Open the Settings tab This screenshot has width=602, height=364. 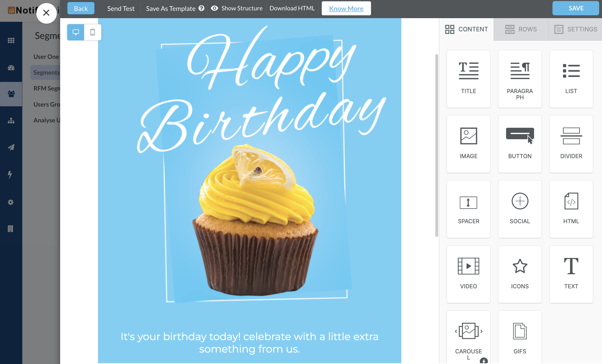point(576,29)
